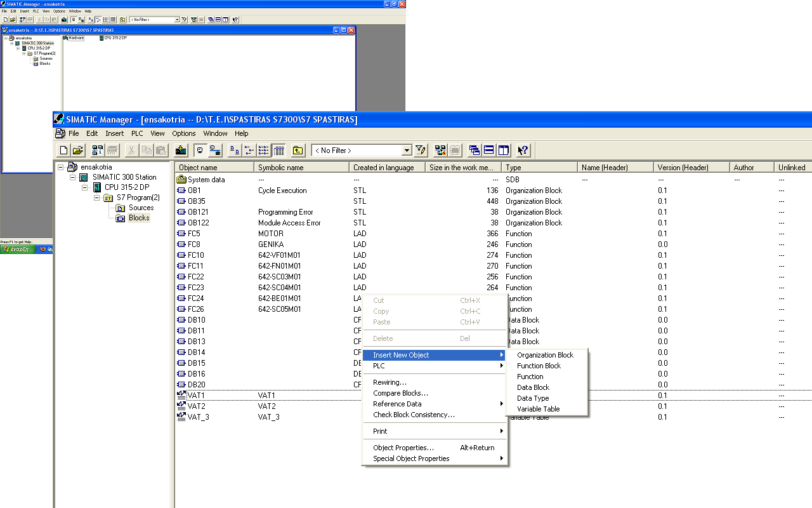Click the System data folder icon
The height and width of the screenshot is (508, 812).
pos(181,180)
